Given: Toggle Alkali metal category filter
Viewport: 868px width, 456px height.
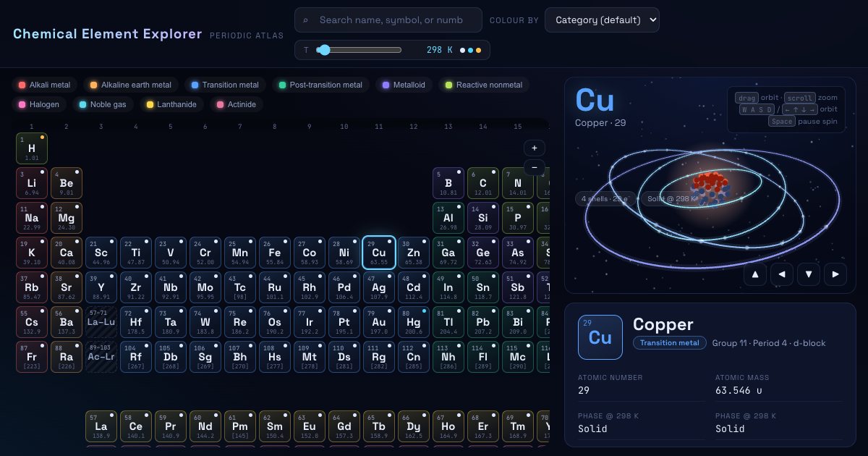Looking at the screenshot, I should coord(45,85).
